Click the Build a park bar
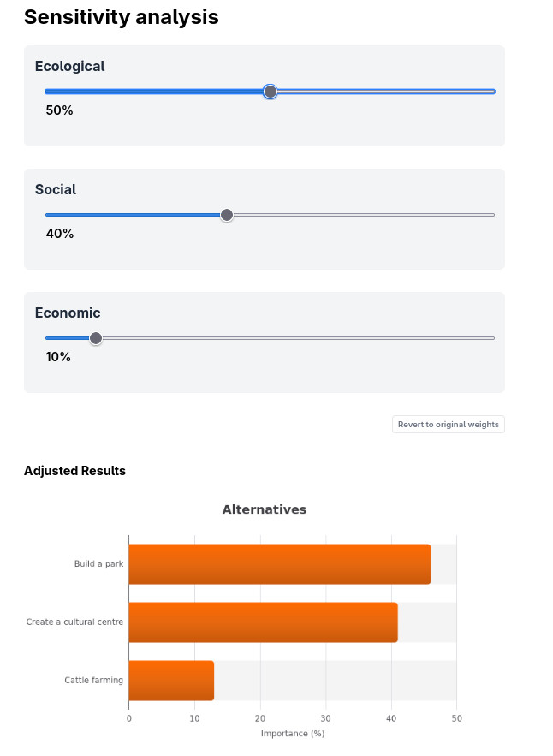The height and width of the screenshot is (756, 553). (280, 564)
